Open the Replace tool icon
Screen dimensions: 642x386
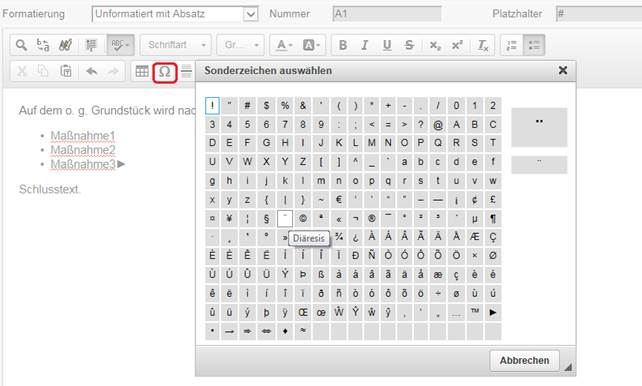pyautogui.click(x=43, y=45)
